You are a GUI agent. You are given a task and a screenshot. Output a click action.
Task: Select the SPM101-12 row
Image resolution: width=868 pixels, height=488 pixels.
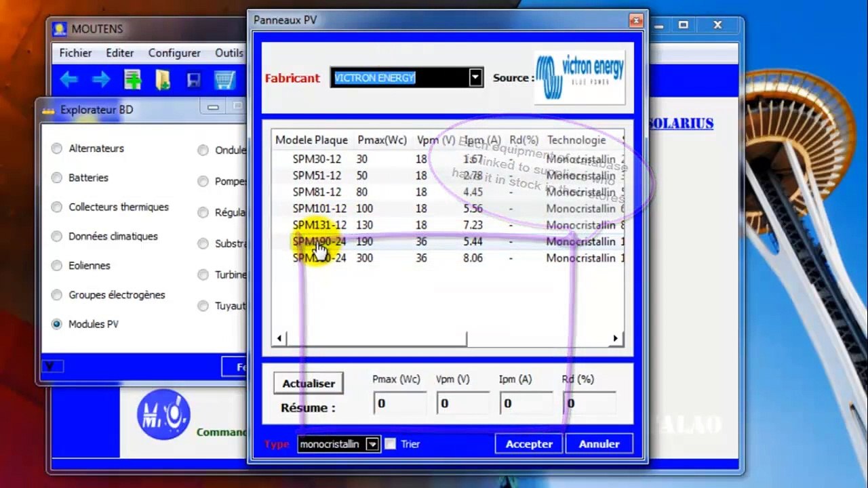coord(448,208)
